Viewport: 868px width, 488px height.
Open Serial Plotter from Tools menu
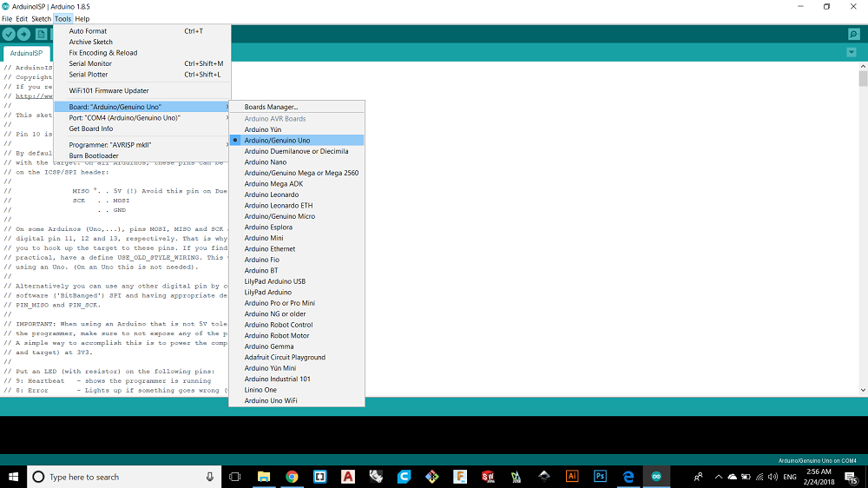(142, 74)
